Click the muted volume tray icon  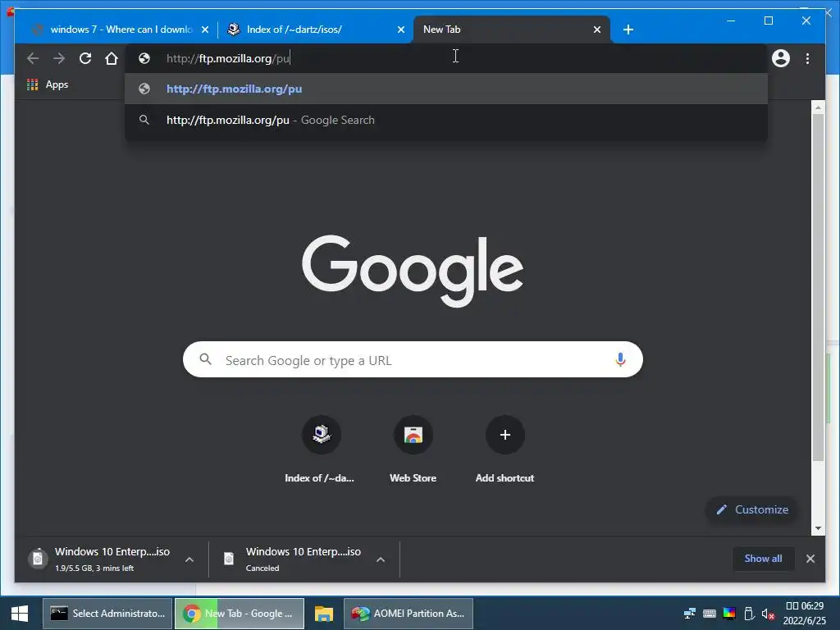click(768, 614)
